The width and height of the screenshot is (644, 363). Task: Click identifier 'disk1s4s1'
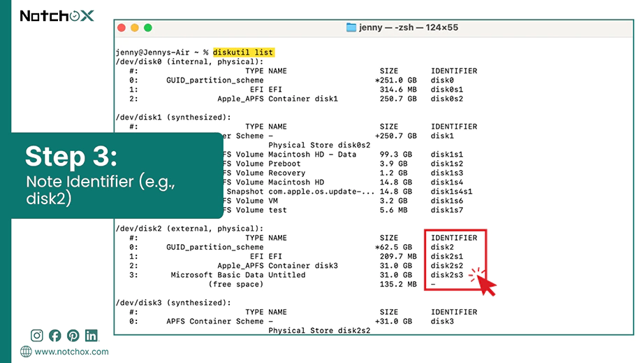click(452, 192)
